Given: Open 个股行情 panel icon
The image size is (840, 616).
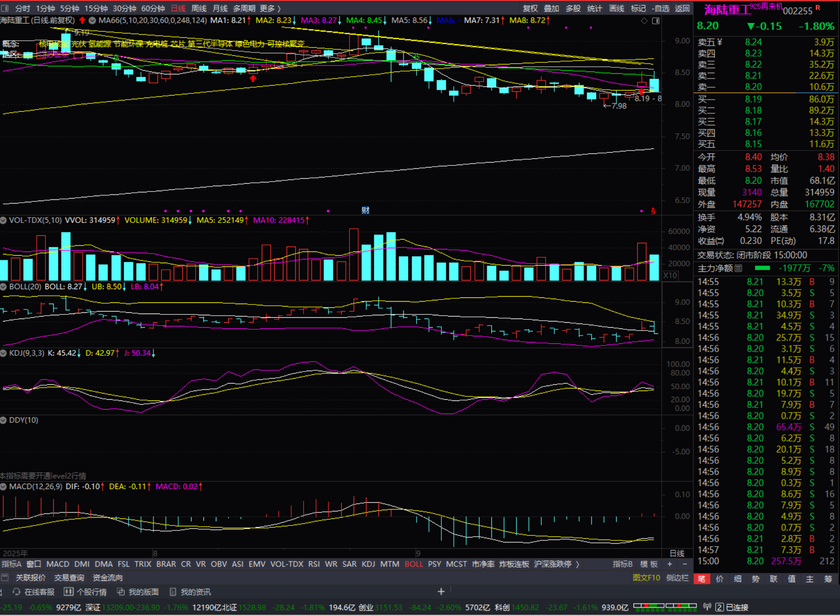Looking at the screenshot, I should coord(69,592).
